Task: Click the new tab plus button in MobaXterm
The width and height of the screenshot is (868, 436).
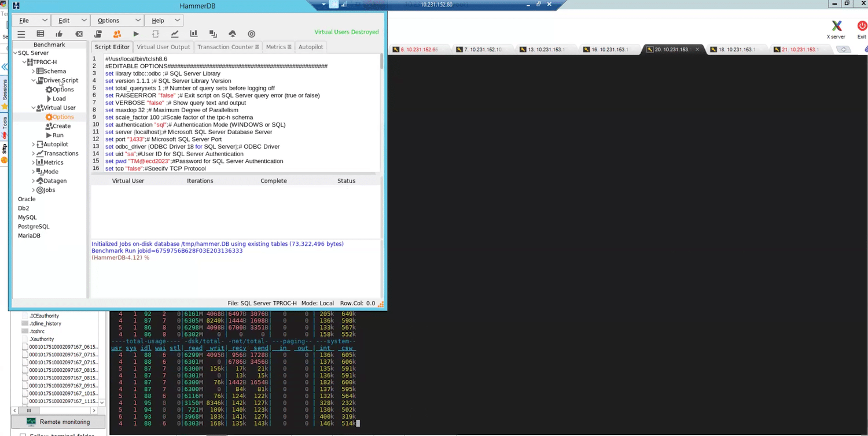Action: point(844,50)
